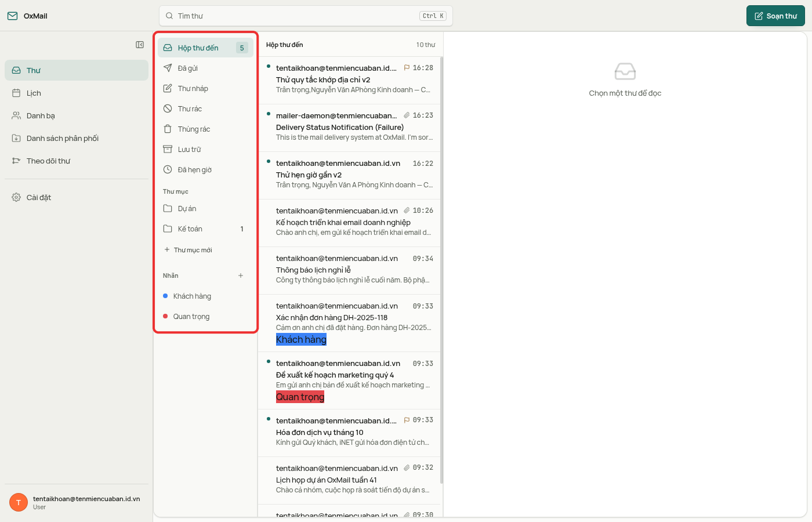Image resolution: width=812 pixels, height=522 pixels.
Task: Click the Lưu trữ archive box icon
Action: pyautogui.click(x=168, y=149)
